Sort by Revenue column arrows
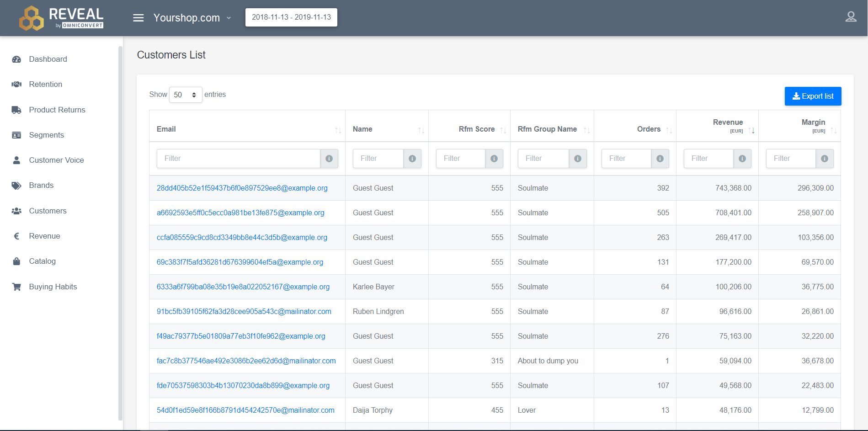 (x=751, y=130)
